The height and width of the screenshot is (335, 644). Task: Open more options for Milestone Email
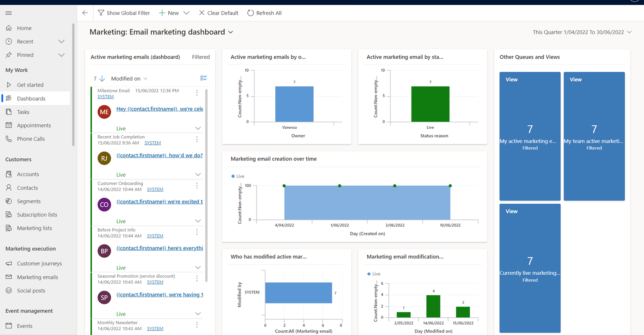pos(197,93)
